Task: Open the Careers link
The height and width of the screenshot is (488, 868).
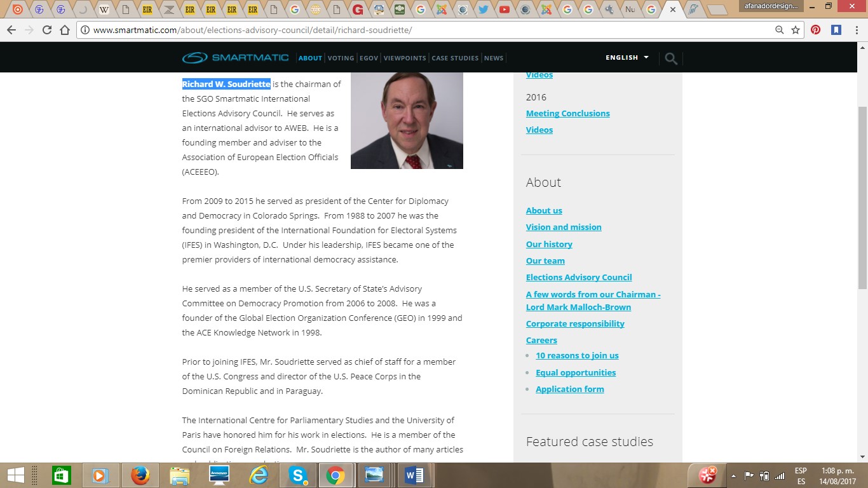Action: click(541, 341)
